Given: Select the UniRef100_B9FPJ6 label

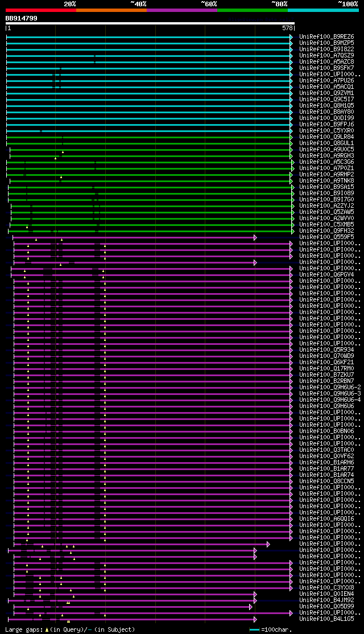Looking at the screenshot, I should 327,125.
